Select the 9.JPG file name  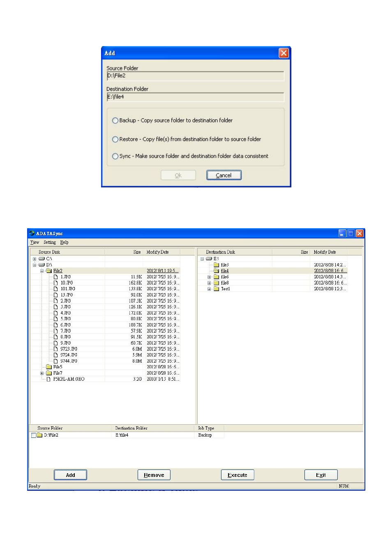click(66, 343)
